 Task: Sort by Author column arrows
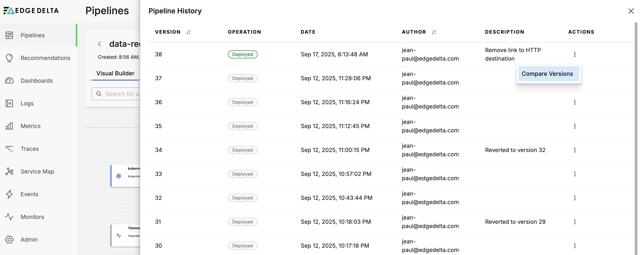(x=434, y=32)
